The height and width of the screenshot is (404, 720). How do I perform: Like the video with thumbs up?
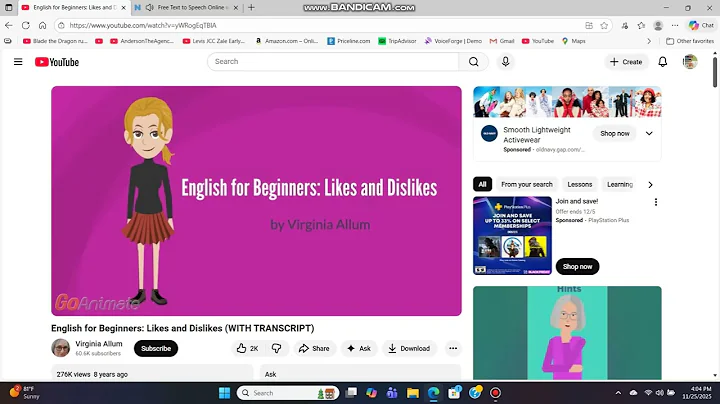[247, 348]
